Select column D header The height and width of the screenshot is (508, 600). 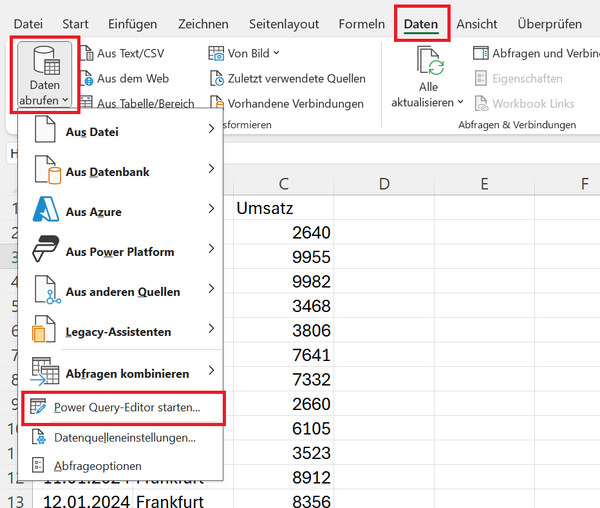384,184
